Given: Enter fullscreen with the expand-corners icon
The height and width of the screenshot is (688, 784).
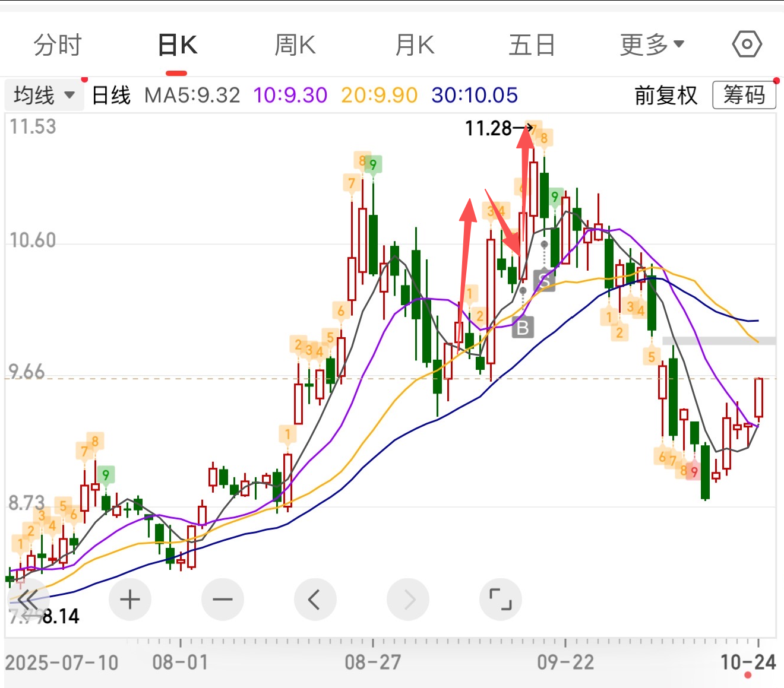Looking at the screenshot, I should click(500, 600).
